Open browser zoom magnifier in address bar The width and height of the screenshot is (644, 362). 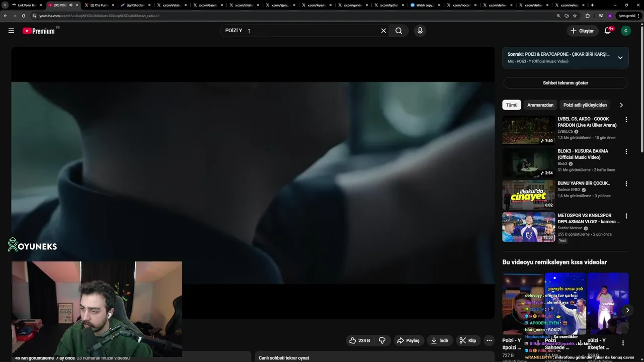click(558, 16)
